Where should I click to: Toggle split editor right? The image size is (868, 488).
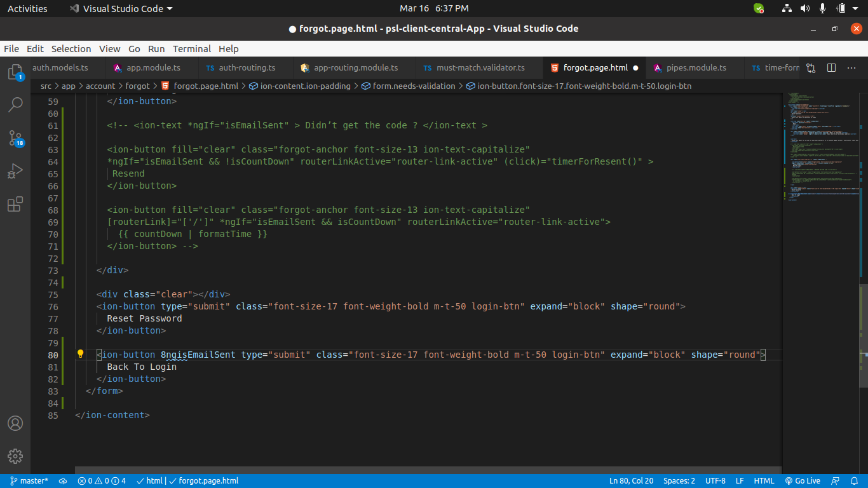click(x=831, y=68)
